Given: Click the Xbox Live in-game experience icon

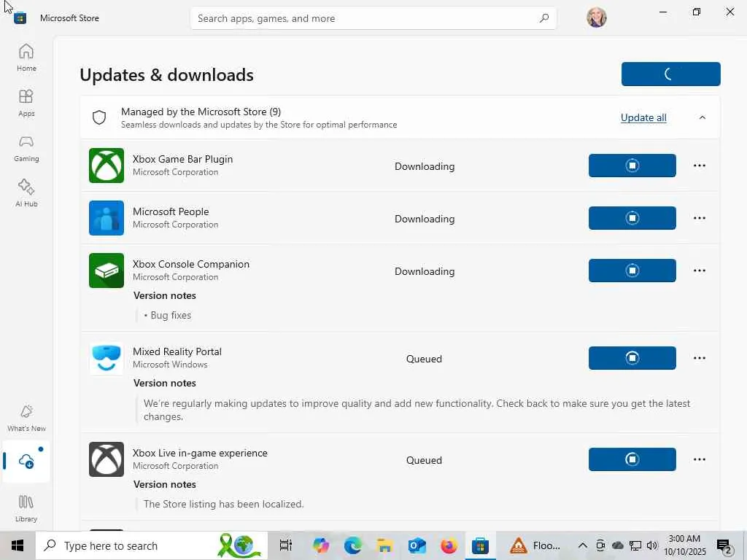Looking at the screenshot, I should click(x=107, y=459).
